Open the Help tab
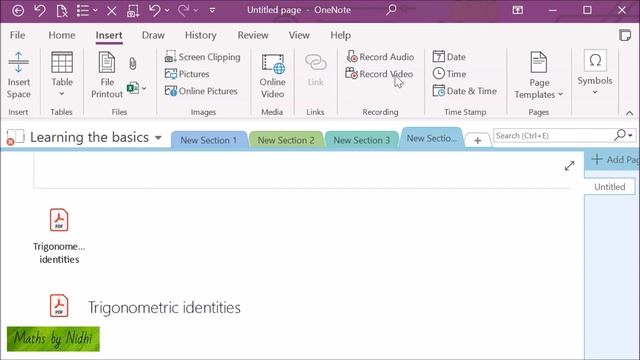This screenshot has height=360, width=640. click(x=341, y=36)
